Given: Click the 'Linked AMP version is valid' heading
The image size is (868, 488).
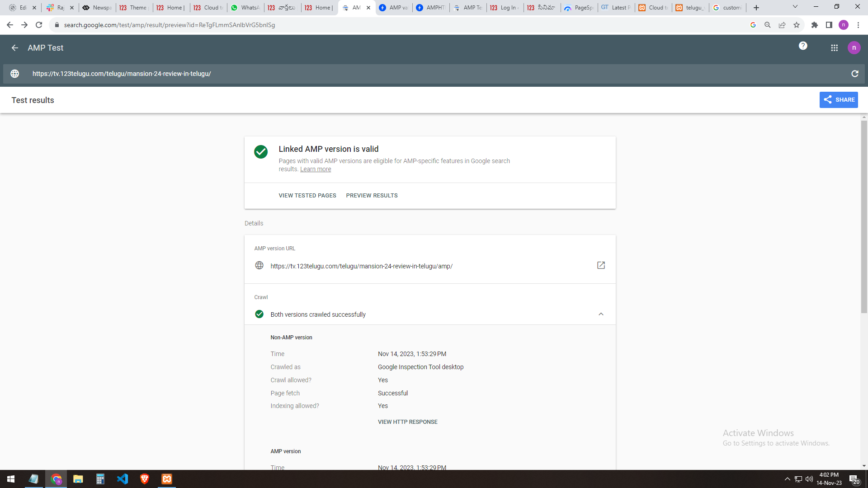Looking at the screenshot, I should point(328,149).
